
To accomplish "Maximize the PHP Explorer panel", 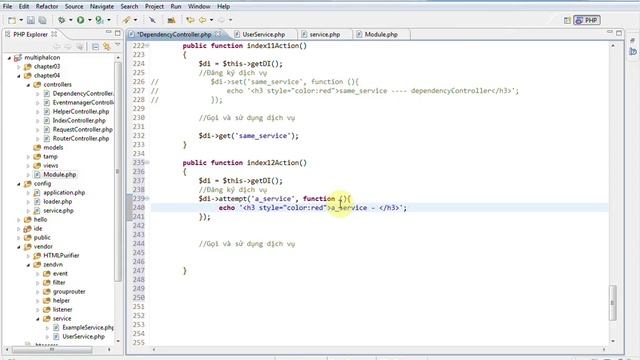I will 118,33.
